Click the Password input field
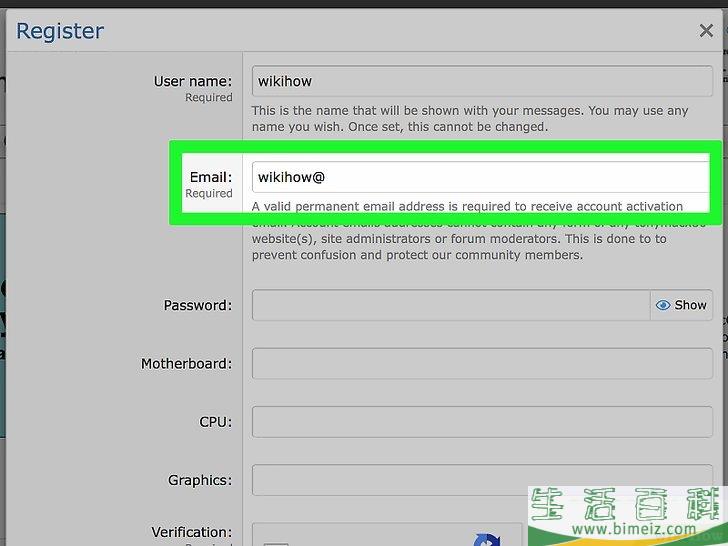Image resolution: width=728 pixels, height=546 pixels. [451, 305]
